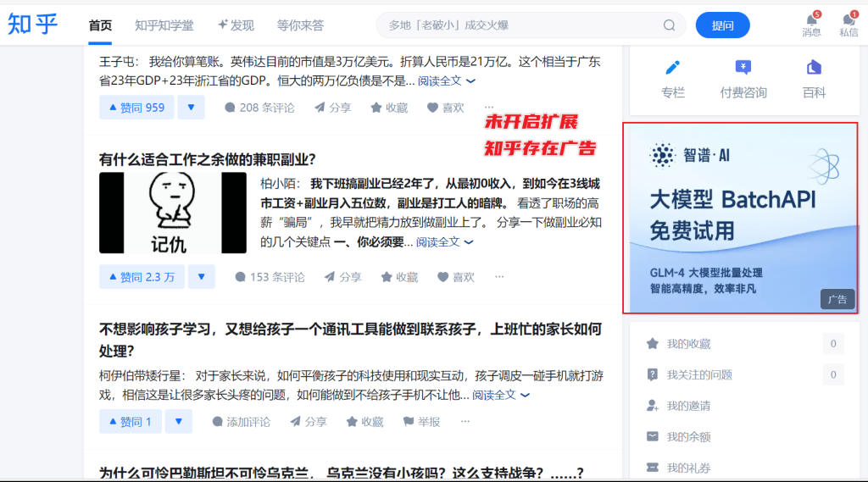Like (喜欢) the 柏小陌 answer

click(456, 277)
